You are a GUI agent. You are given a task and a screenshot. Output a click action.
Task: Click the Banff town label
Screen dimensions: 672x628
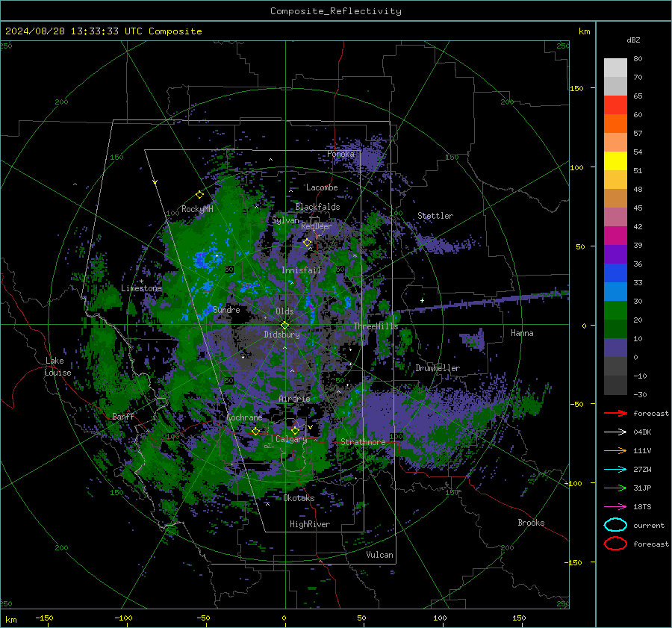[x=123, y=416]
